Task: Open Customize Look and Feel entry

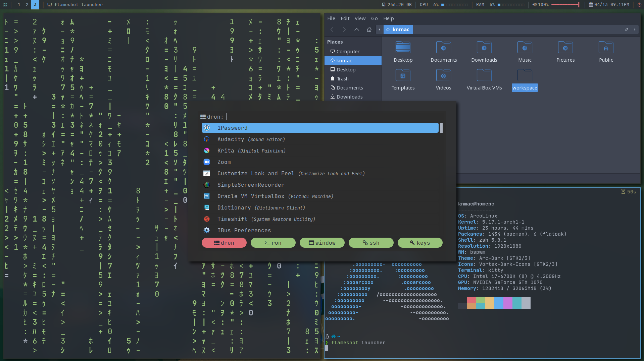Action: tap(320, 173)
